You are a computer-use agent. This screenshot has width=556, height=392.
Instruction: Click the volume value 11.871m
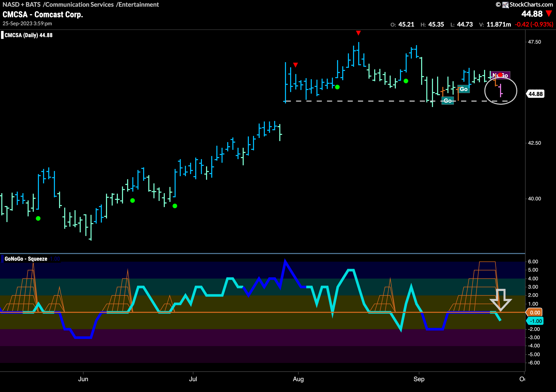click(x=499, y=25)
